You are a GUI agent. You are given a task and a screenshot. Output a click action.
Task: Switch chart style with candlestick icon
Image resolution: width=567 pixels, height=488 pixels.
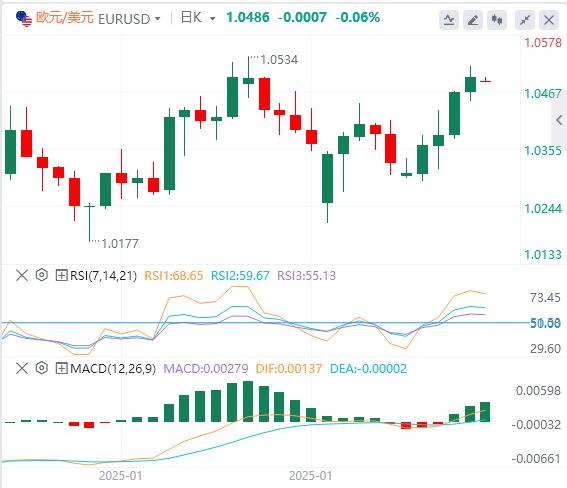(497, 20)
